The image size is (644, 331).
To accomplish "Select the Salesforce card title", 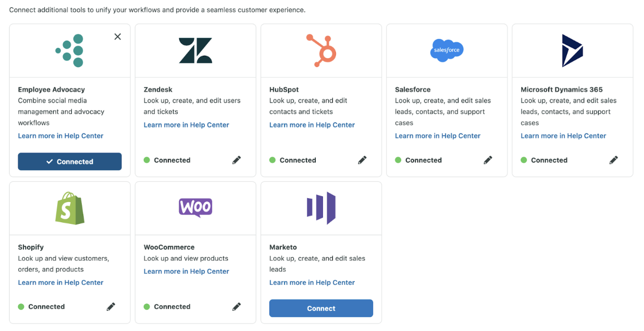I will (x=413, y=90).
